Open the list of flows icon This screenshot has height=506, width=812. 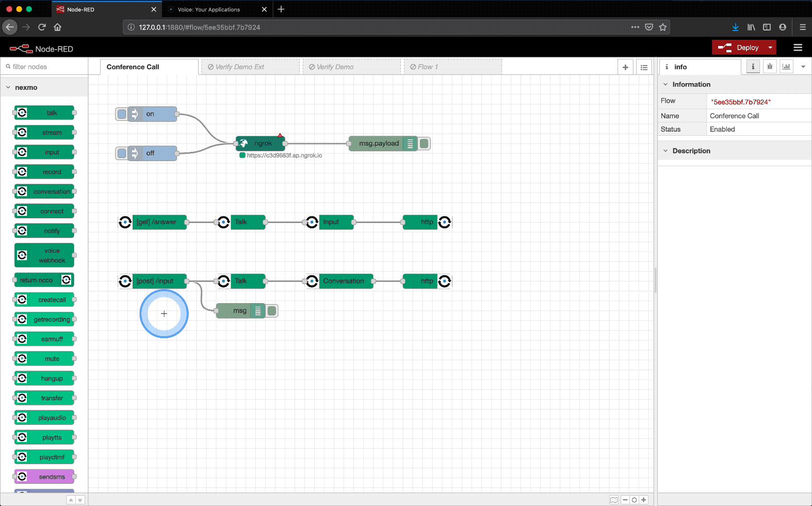point(644,67)
